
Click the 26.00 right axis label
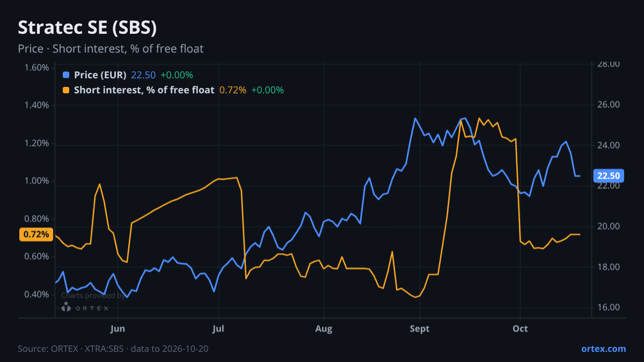609,105
